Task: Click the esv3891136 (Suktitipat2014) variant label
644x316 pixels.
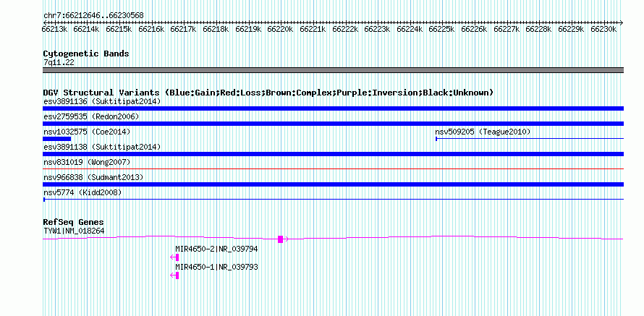Action: [x=102, y=101]
